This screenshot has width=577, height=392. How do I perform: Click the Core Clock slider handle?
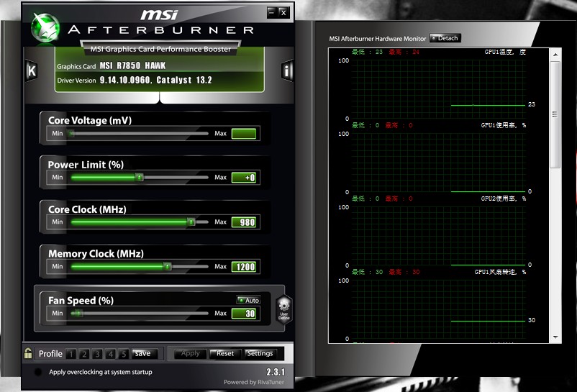(191, 222)
